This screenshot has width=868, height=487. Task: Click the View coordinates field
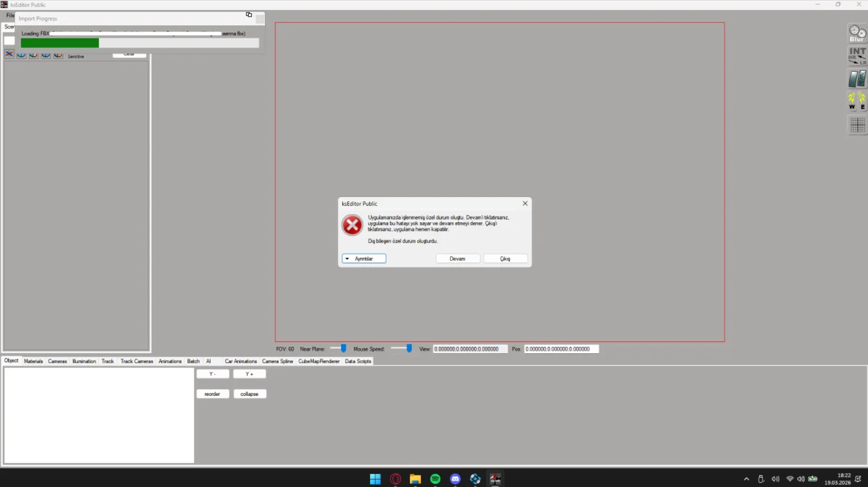point(471,349)
